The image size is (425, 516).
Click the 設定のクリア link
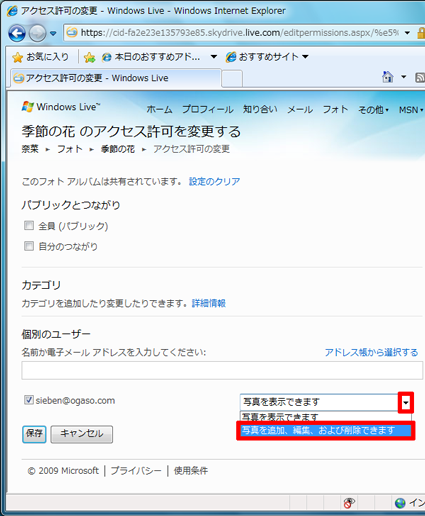tap(214, 182)
